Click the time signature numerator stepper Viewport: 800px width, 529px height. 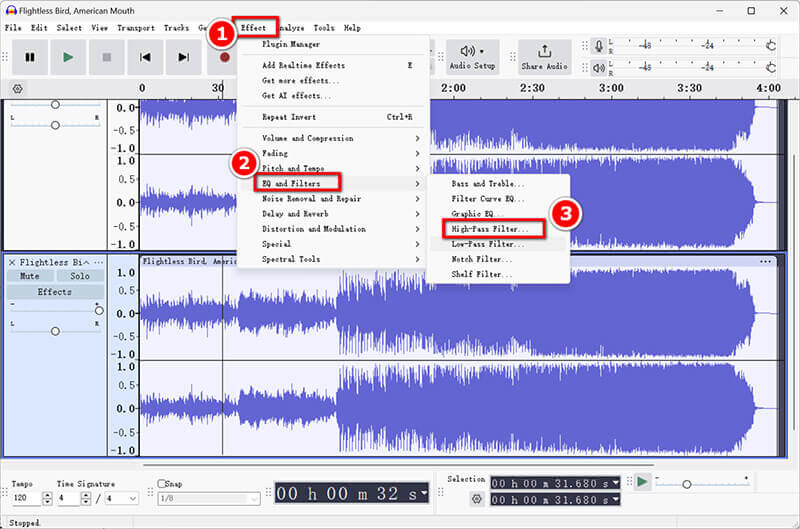pyautogui.click(x=86, y=498)
